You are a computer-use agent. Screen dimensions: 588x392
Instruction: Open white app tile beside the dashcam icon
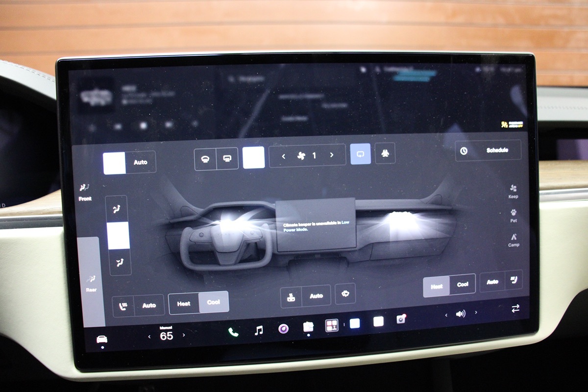pyautogui.click(x=378, y=321)
